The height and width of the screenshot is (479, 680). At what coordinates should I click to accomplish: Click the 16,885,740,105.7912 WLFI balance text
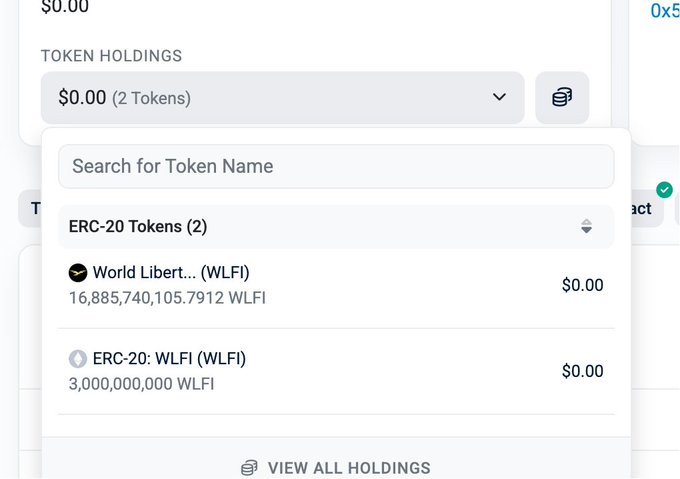[x=167, y=298]
